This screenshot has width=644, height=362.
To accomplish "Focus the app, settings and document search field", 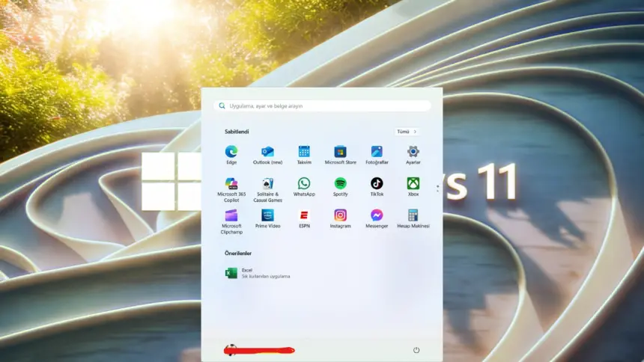I will (x=322, y=106).
